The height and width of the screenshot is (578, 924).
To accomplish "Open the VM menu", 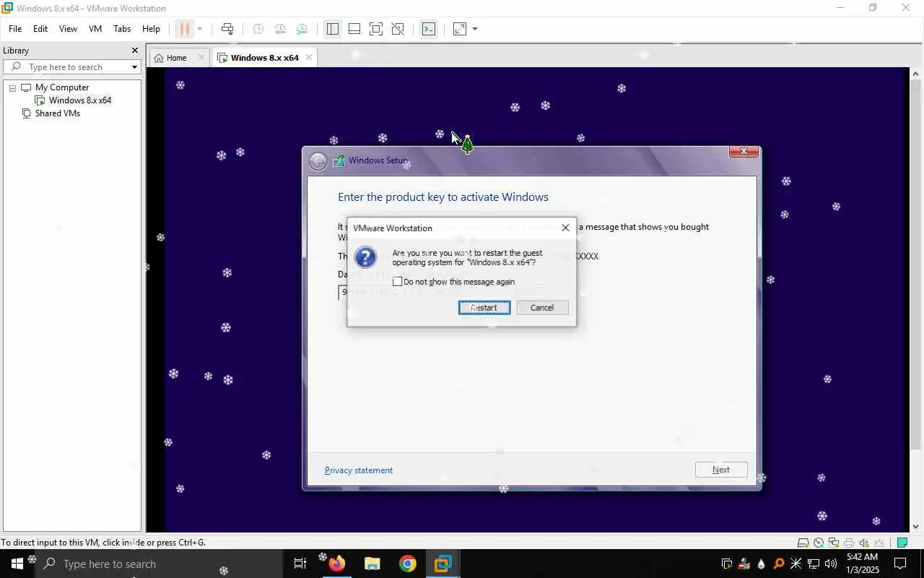I will coord(95,29).
